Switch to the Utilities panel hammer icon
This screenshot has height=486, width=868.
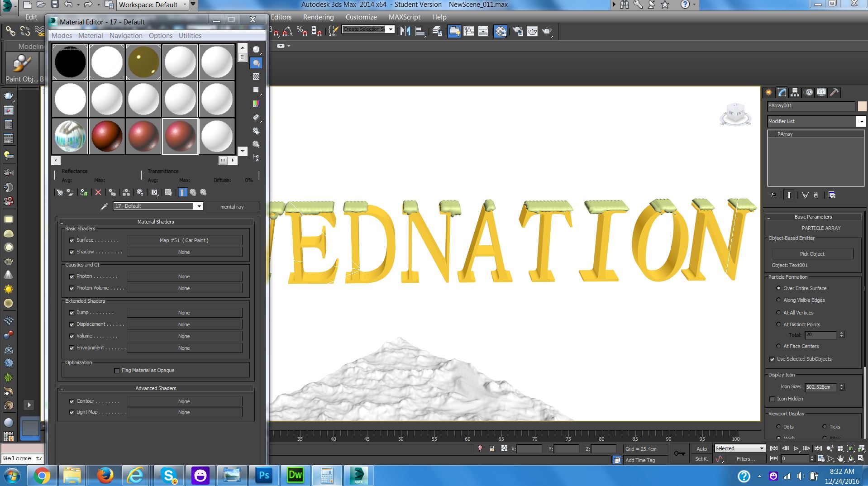click(835, 92)
